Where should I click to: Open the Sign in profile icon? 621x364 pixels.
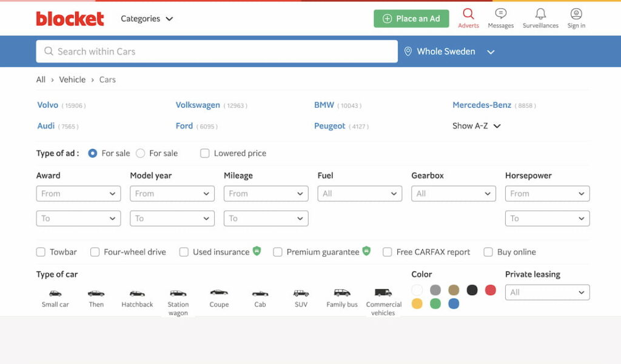coord(576,14)
